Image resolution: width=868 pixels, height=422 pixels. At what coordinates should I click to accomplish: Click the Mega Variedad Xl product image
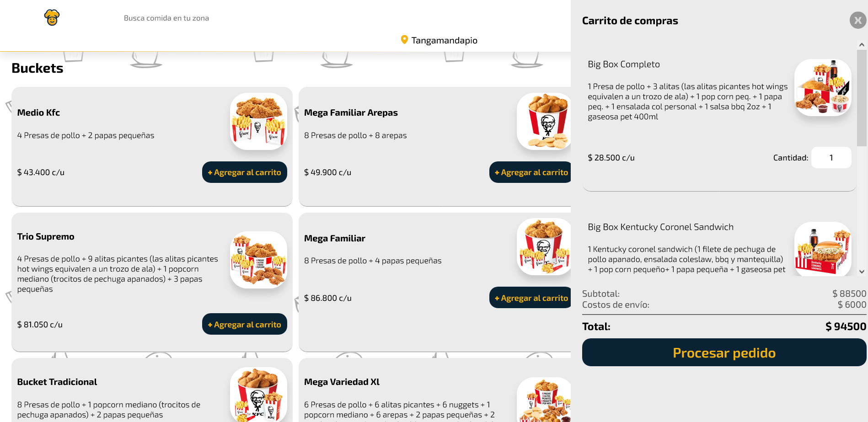[544, 400]
